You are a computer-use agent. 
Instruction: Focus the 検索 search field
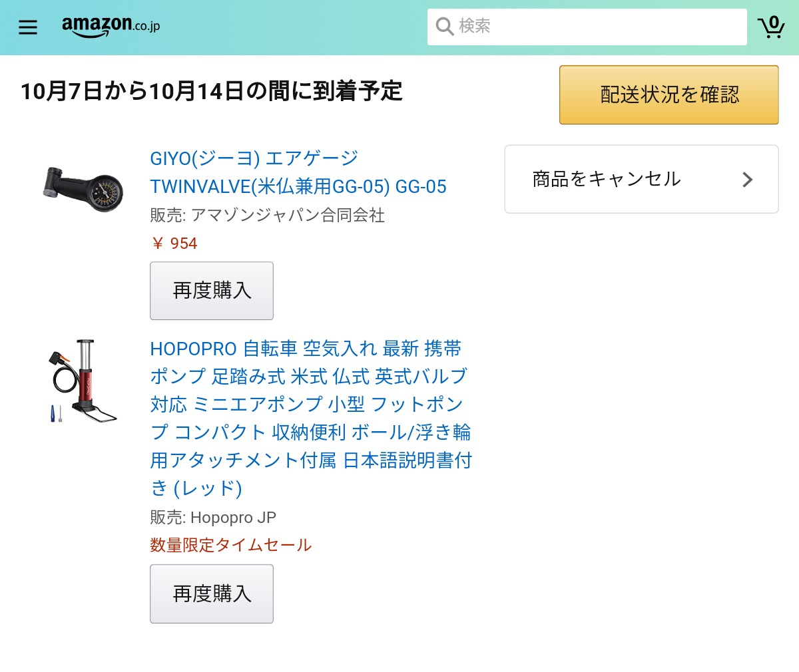click(587, 27)
